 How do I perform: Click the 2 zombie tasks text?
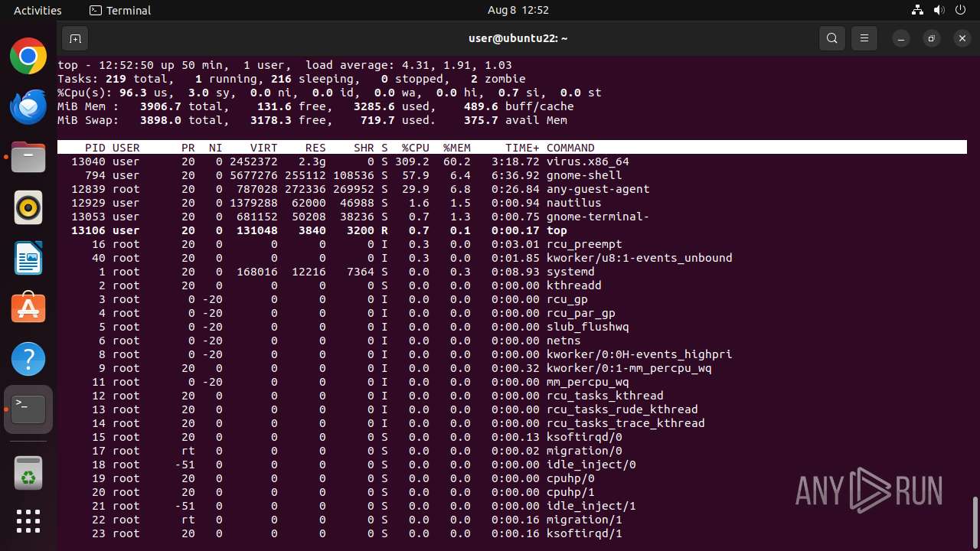point(498,79)
